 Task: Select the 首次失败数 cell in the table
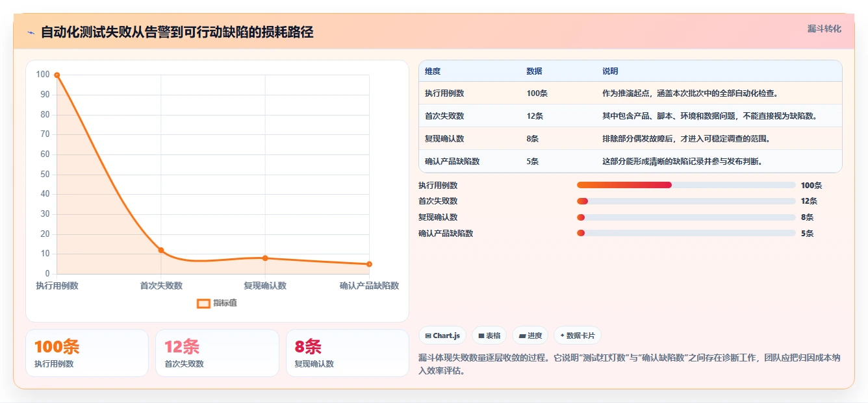point(444,116)
